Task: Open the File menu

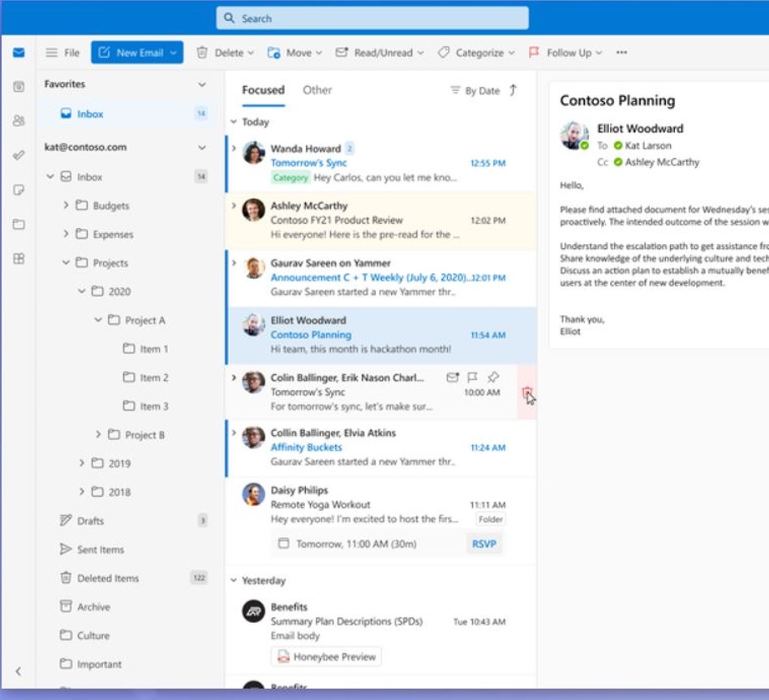Action: 71,53
